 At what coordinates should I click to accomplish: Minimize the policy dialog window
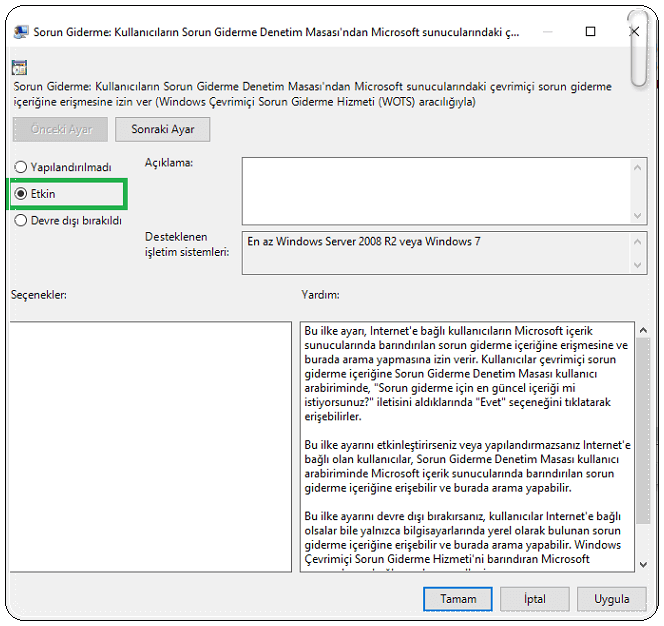[x=548, y=31]
